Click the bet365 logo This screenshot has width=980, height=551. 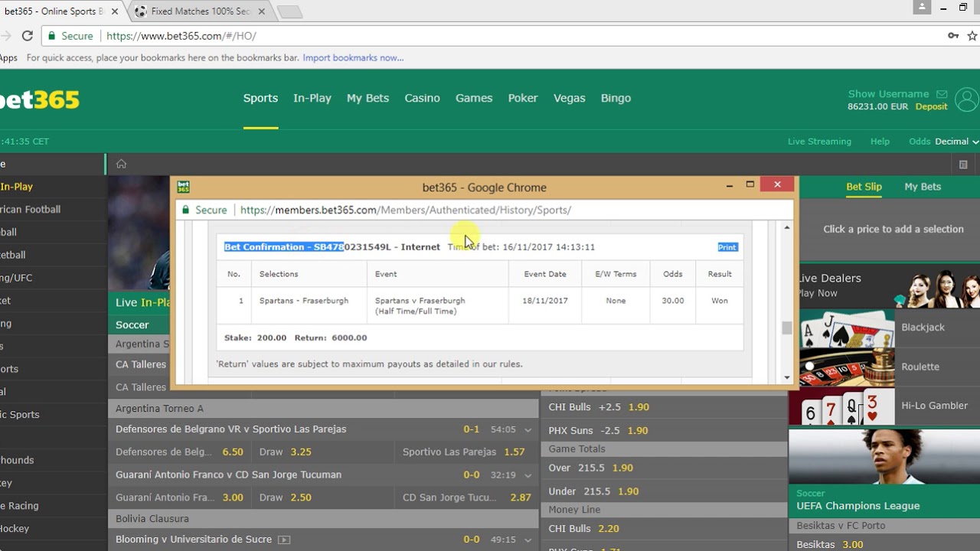pos(40,99)
